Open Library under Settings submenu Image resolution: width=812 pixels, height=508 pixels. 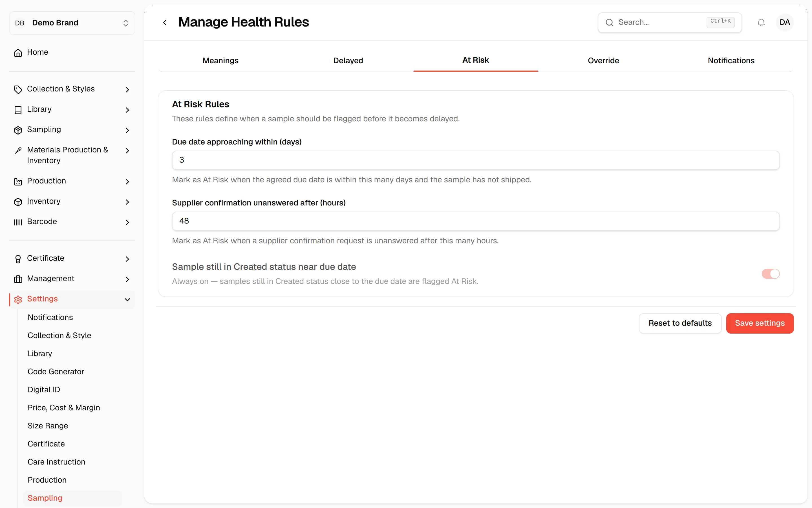click(40, 353)
